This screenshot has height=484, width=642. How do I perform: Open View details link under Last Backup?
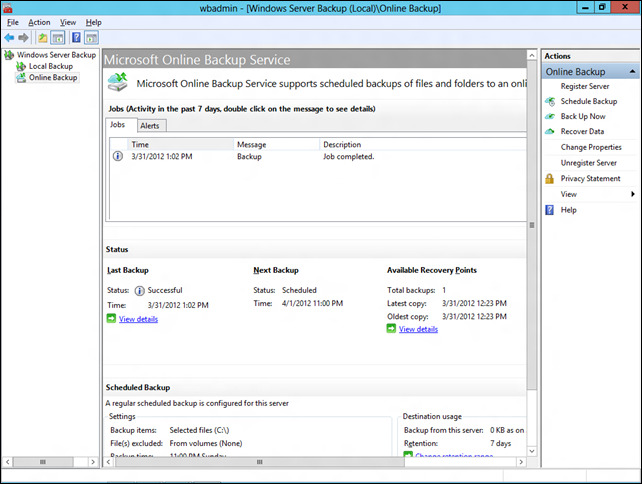coord(138,319)
